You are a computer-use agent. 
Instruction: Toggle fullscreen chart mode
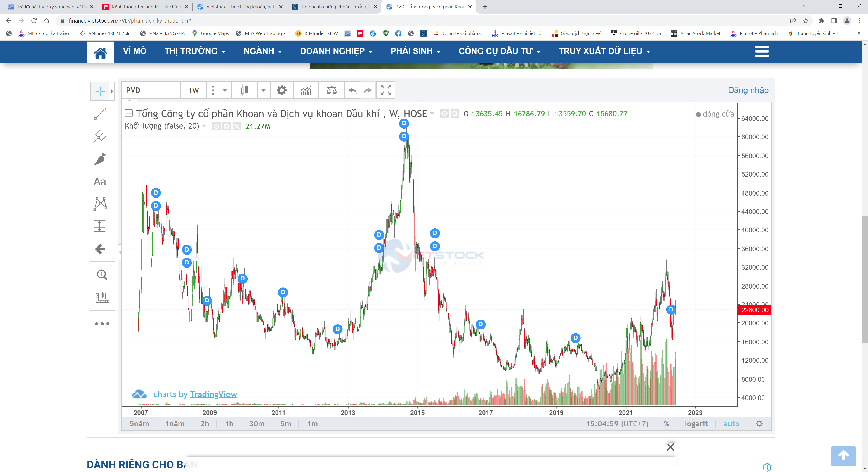coord(386,90)
